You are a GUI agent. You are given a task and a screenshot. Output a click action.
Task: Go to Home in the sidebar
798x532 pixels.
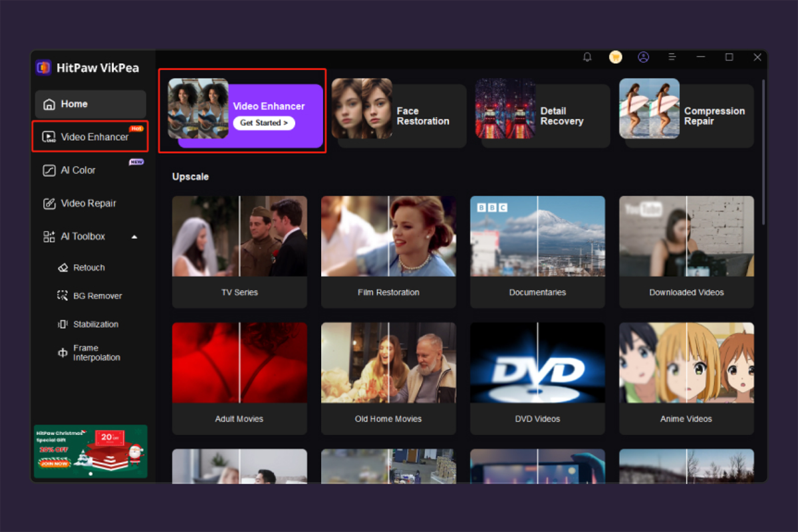[90, 104]
